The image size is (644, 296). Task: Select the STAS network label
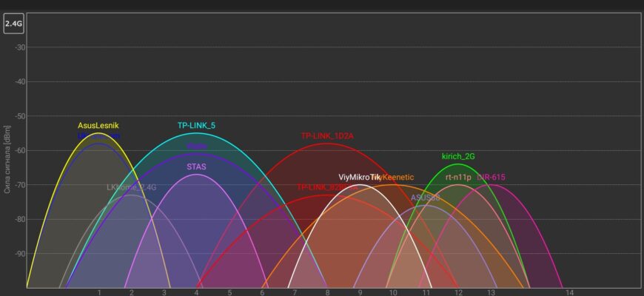(196, 167)
